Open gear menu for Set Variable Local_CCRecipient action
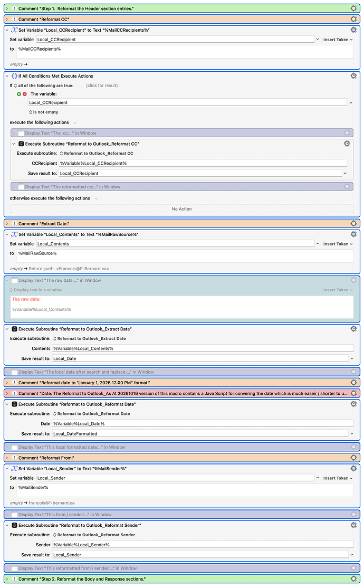Viewport: 364px width, 588px height. pos(353,30)
